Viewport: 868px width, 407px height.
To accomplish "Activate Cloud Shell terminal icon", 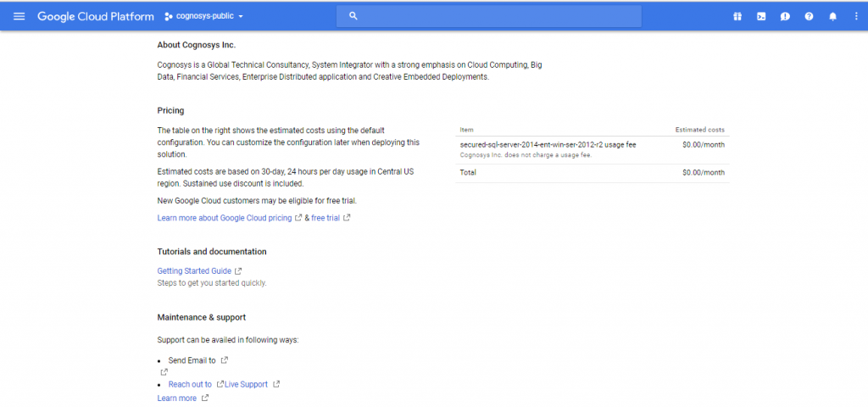I will coord(761,16).
